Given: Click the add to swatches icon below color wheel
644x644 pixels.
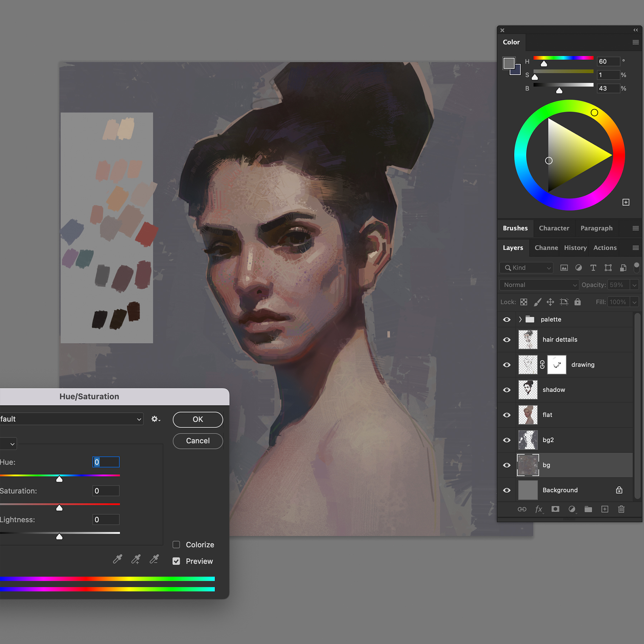Looking at the screenshot, I should pyautogui.click(x=626, y=202).
